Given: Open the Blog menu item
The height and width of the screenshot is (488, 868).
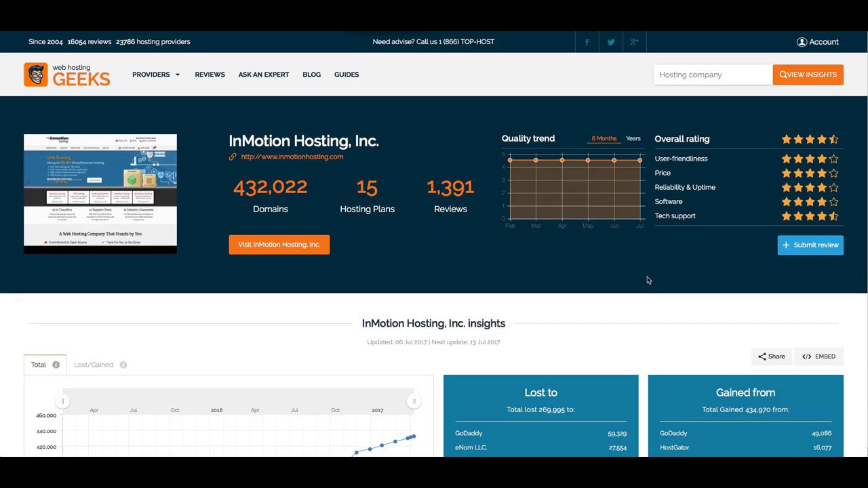Looking at the screenshot, I should [312, 75].
